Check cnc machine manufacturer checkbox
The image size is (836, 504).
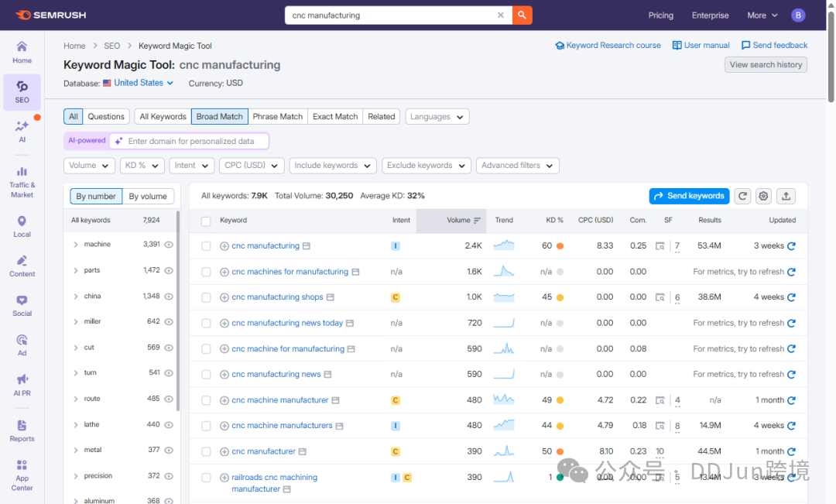point(206,400)
